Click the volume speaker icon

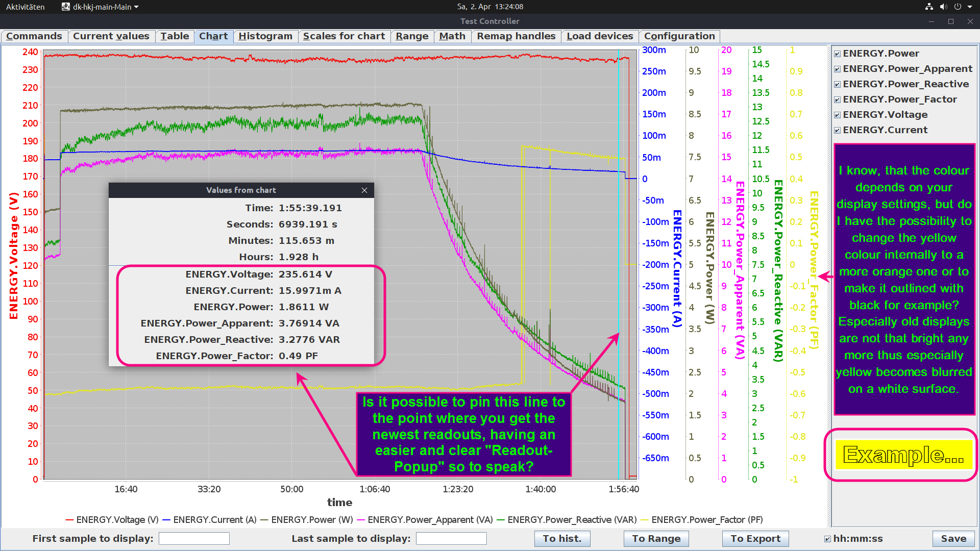click(x=943, y=7)
